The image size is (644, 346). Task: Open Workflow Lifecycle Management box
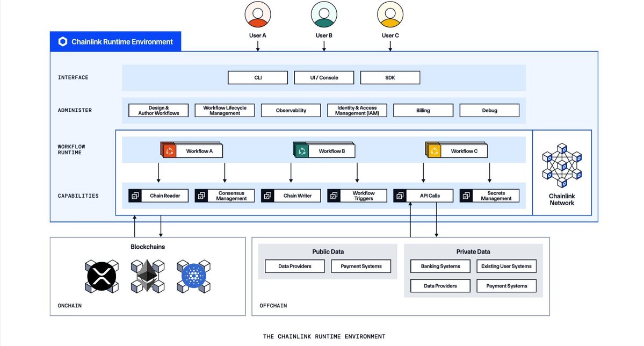(225, 110)
